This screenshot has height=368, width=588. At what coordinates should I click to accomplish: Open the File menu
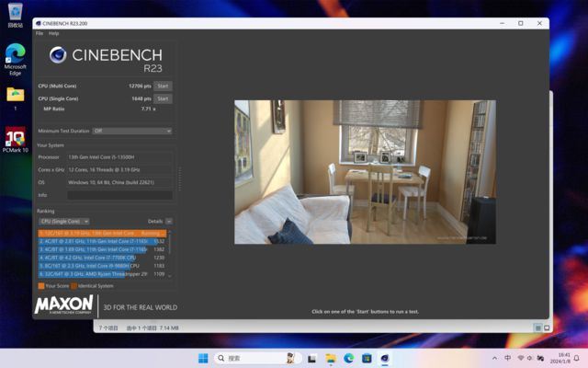click(x=40, y=33)
